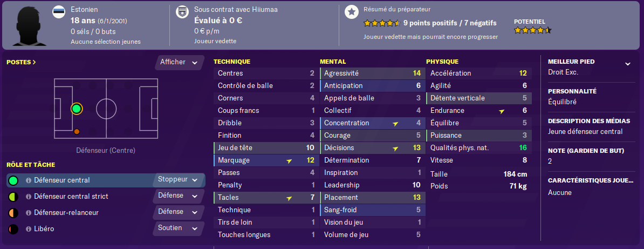Click the Défenseur-relanceur role row
This screenshot has width=644, height=249.
[106, 213]
